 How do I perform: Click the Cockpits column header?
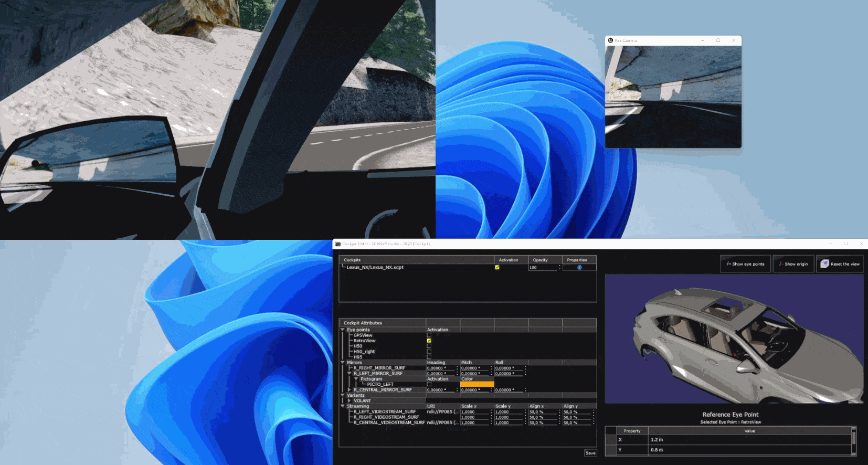[417, 260]
